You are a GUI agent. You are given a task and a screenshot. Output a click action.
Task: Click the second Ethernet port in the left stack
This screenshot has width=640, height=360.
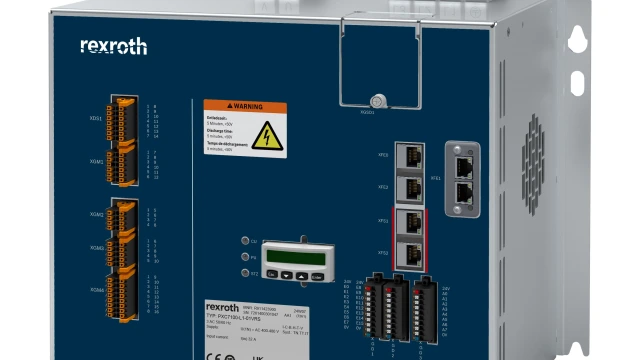click(410, 189)
